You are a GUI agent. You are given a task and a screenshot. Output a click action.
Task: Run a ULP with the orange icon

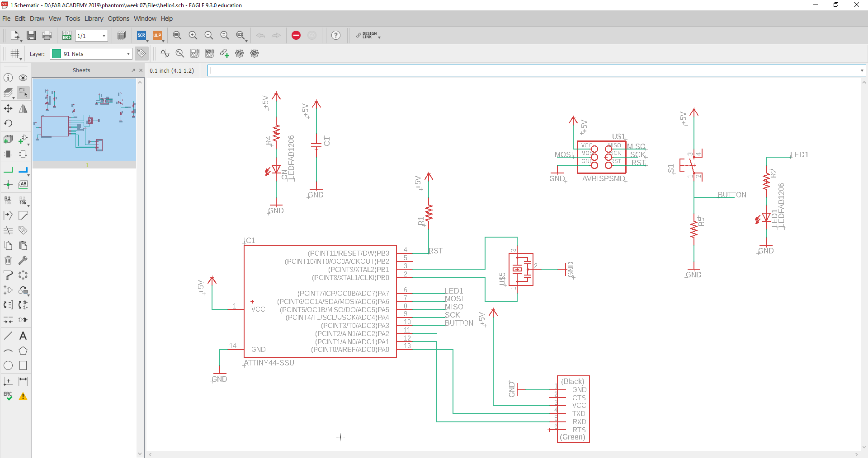(x=157, y=35)
